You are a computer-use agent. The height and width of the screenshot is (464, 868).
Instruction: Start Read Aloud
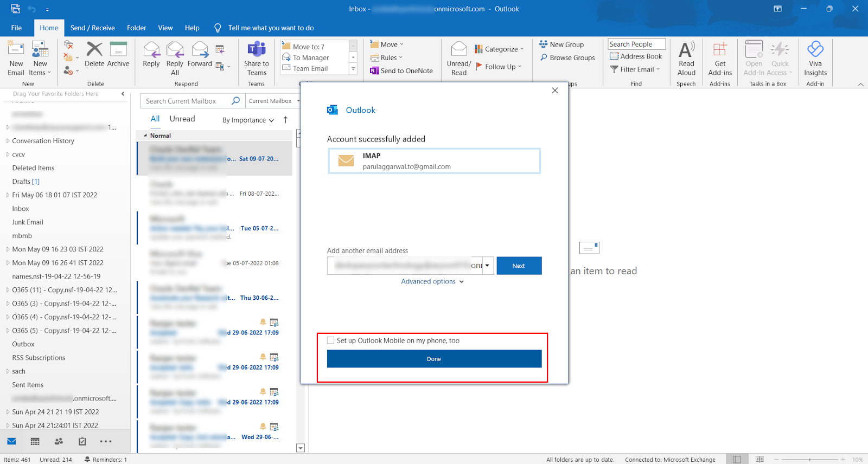686,59
